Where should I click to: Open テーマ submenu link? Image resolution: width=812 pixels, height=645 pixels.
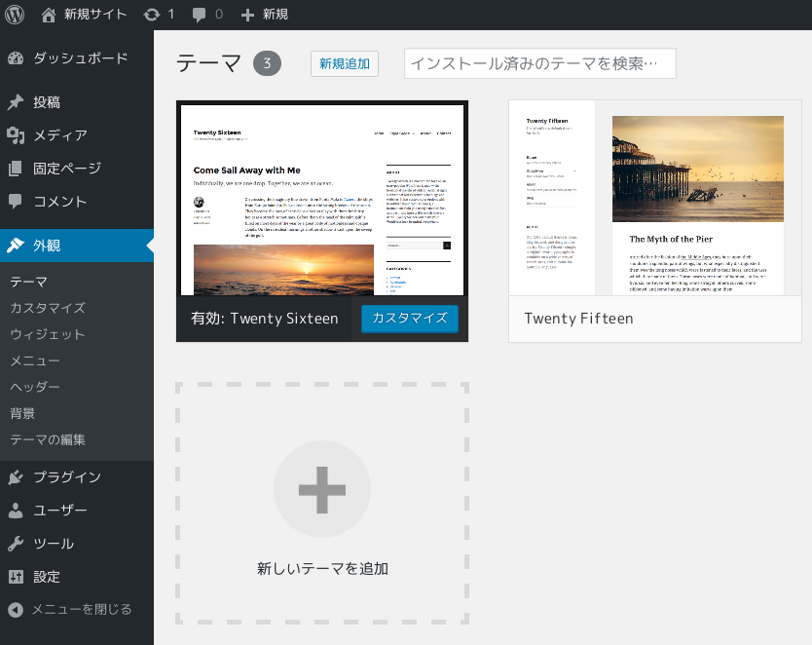pyautogui.click(x=29, y=282)
